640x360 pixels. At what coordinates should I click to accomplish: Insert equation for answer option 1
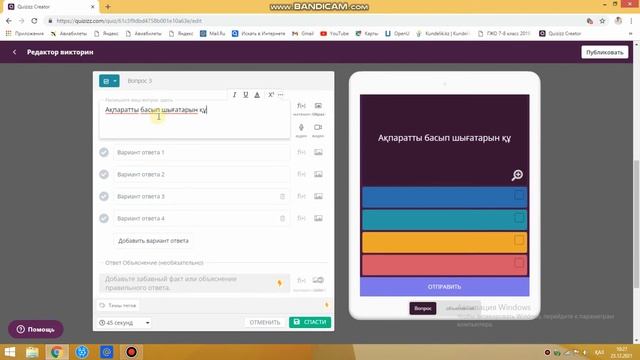click(301, 152)
